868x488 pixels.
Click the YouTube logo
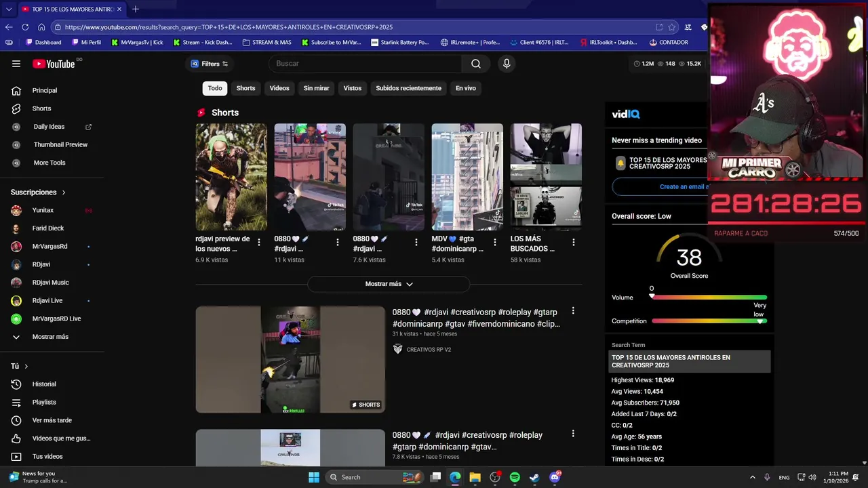(54, 64)
